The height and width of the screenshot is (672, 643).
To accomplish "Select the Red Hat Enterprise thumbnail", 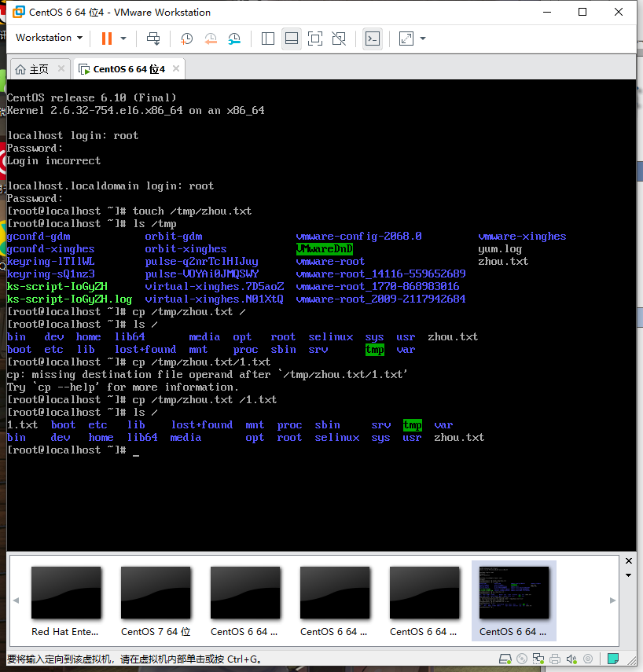I will [x=65, y=602].
